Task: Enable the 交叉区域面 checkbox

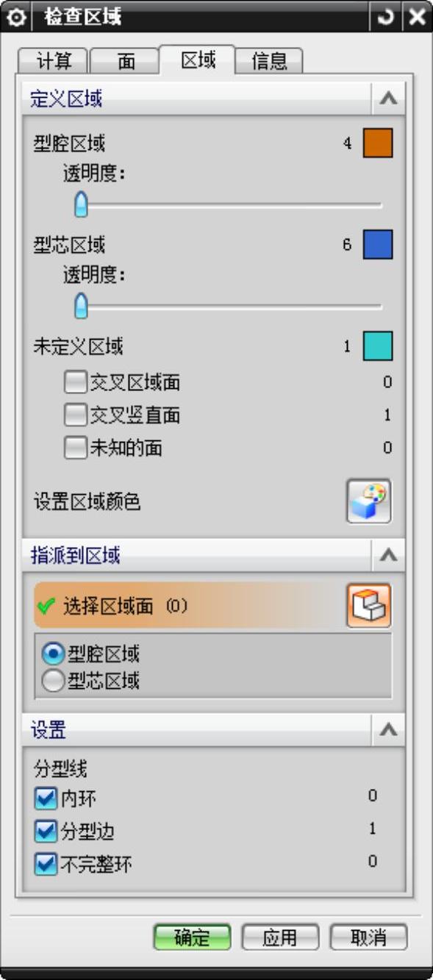Action: (75, 382)
